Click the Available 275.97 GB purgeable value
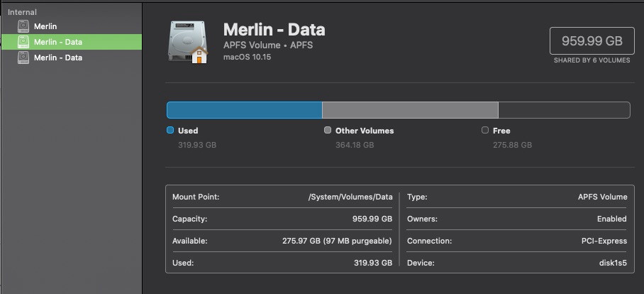The height and width of the screenshot is (294, 644). [337, 241]
